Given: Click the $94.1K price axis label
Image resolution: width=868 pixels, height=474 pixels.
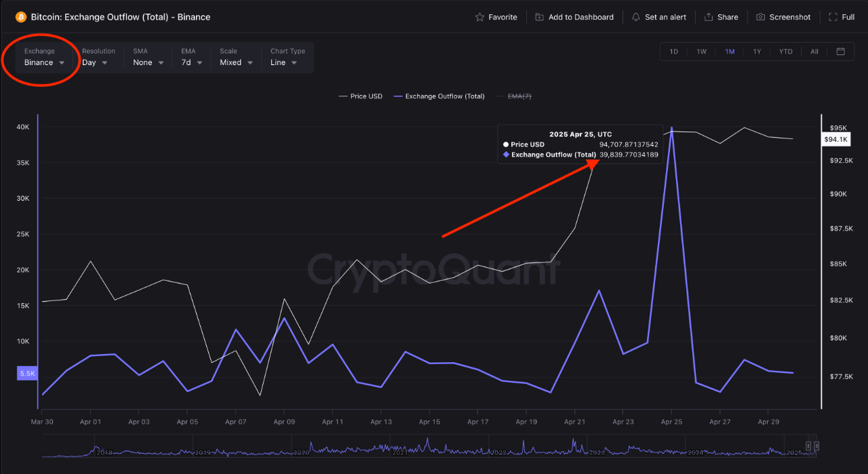Looking at the screenshot, I should tap(835, 138).
